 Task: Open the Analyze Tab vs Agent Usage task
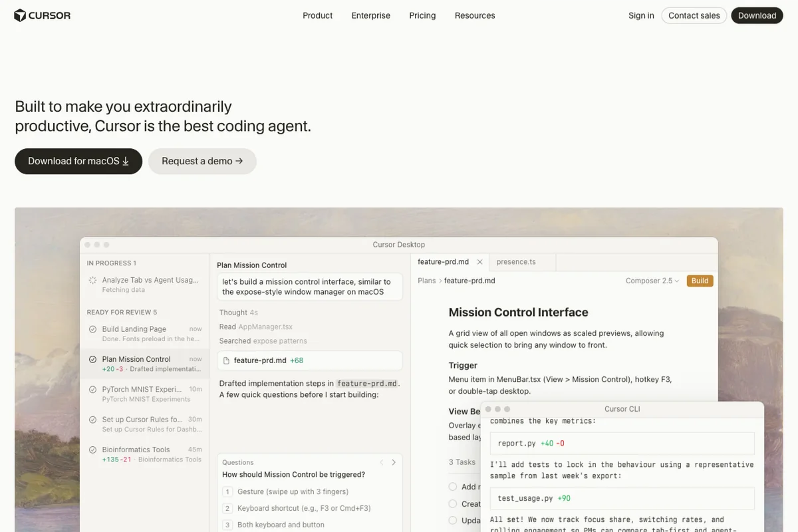(144, 285)
